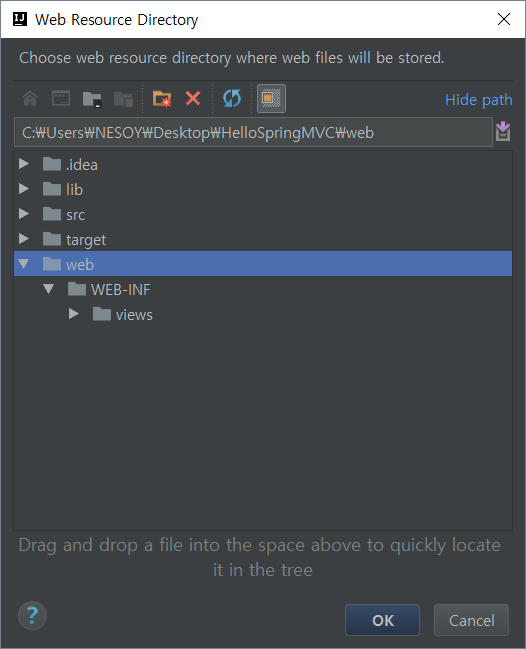This screenshot has height=649, width=526.
Task: Expand the .idea folder arrow
Action: pos(24,164)
